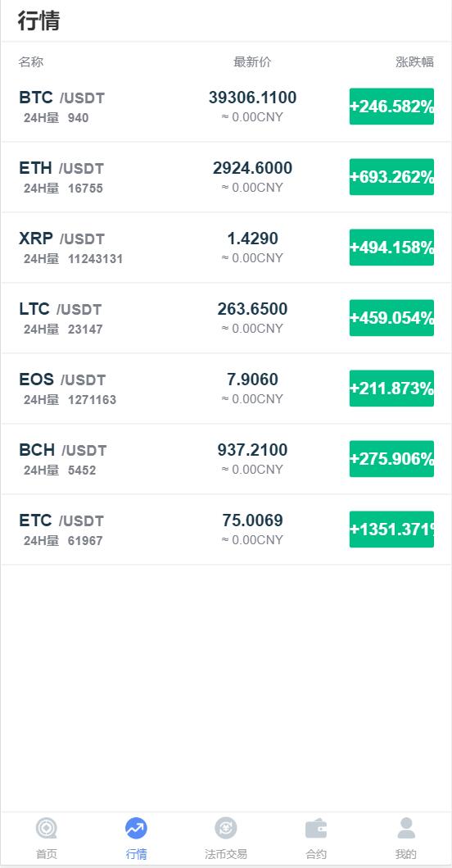
Task: Open the 法币交易 fiat trading icon
Action: pyautogui.click(x=226, y=829)
